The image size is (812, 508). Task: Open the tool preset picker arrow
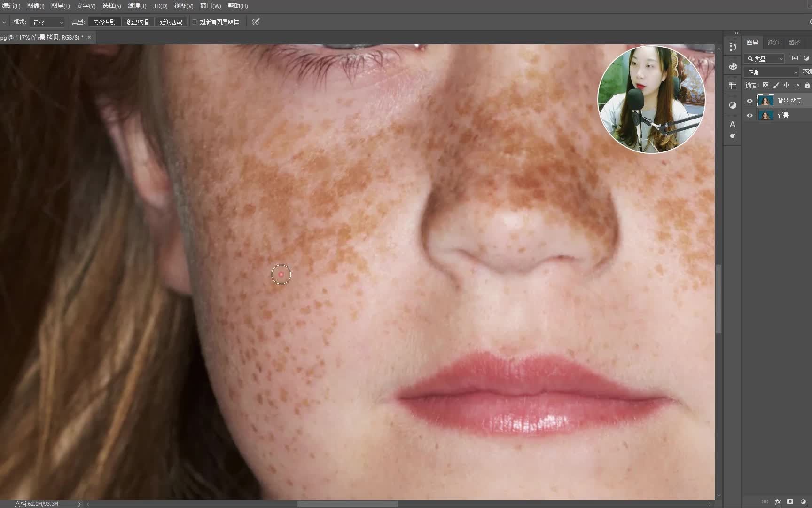tap(4, 22)
